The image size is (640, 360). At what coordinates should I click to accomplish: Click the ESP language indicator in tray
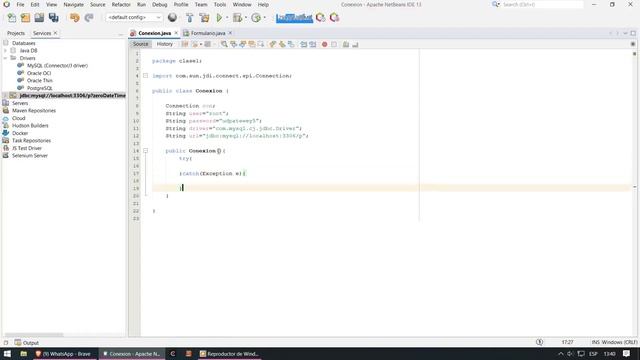(593, 354)
